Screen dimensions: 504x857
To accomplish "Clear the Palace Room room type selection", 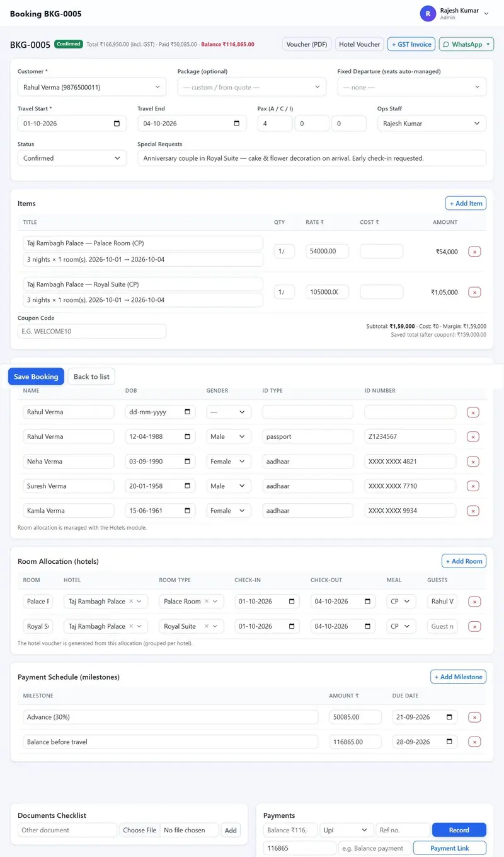I will (x=207, y=602).
